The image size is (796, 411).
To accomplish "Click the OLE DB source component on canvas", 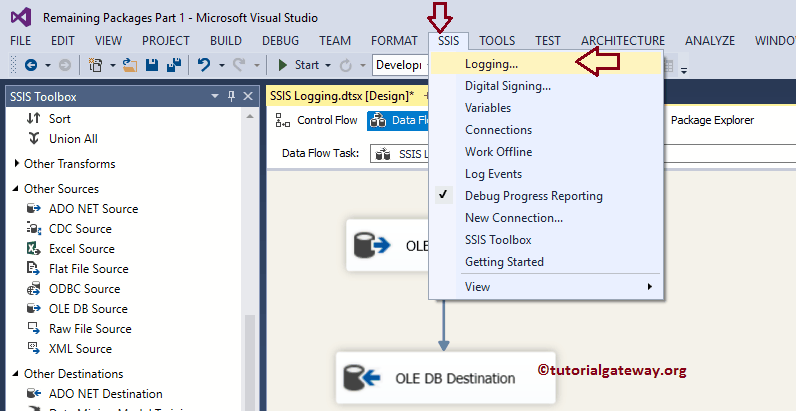I will (389, 246).
